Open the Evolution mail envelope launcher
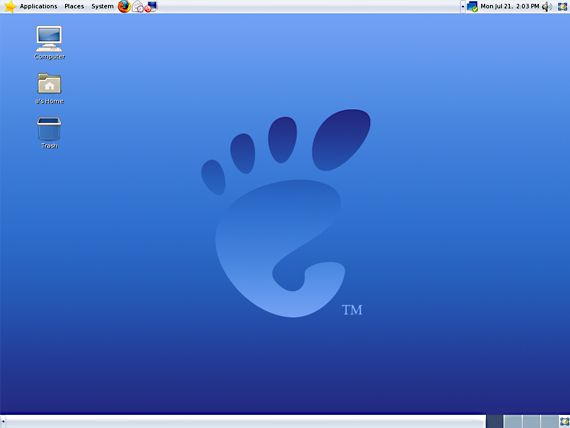 pos(138,6)
